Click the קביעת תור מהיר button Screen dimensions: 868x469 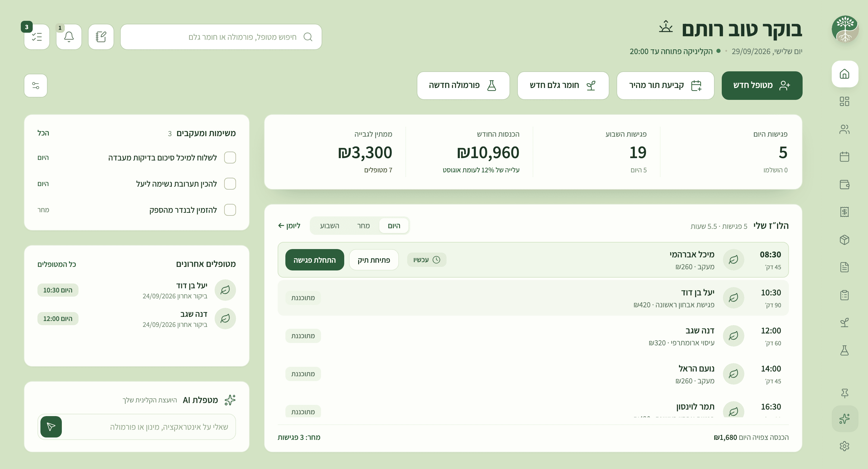click(665, 86)
